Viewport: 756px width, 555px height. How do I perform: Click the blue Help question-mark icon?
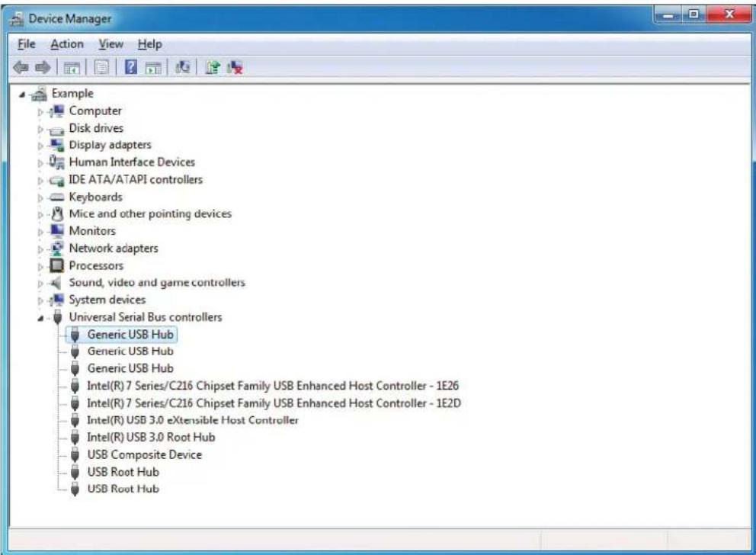coord(130,67)
